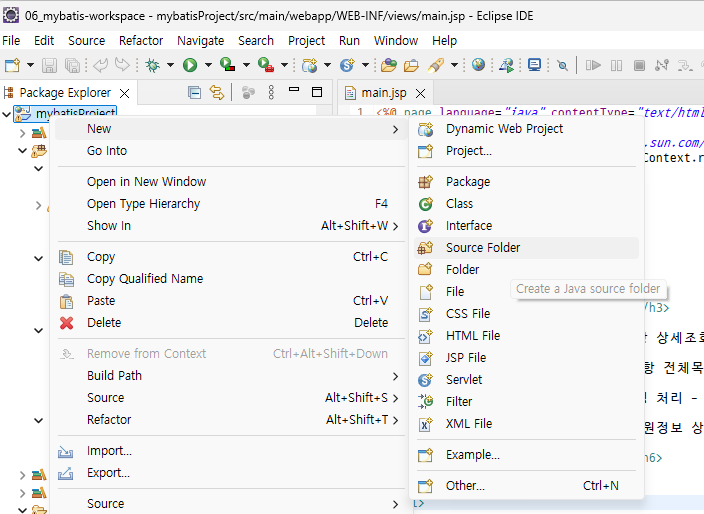The height and width of the screenshot is (514, 704).
Task: Click the New Servlet toolbar icon
Action: 348,66
